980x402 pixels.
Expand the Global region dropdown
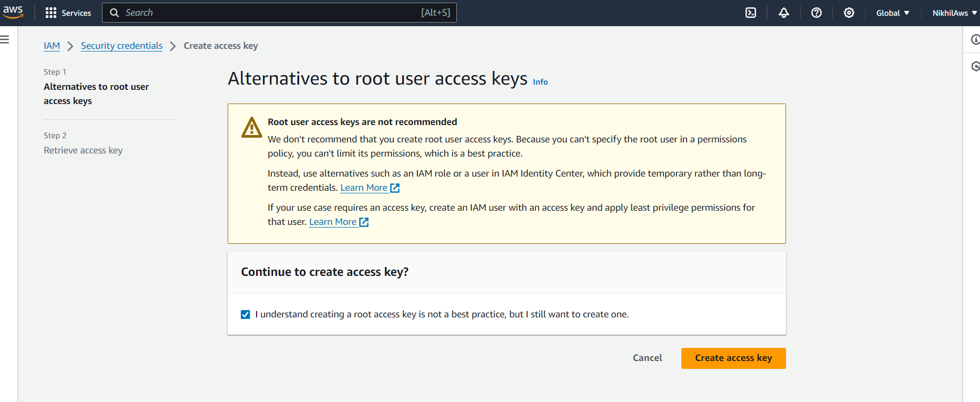pyautogui.click(x=892, y=13)
